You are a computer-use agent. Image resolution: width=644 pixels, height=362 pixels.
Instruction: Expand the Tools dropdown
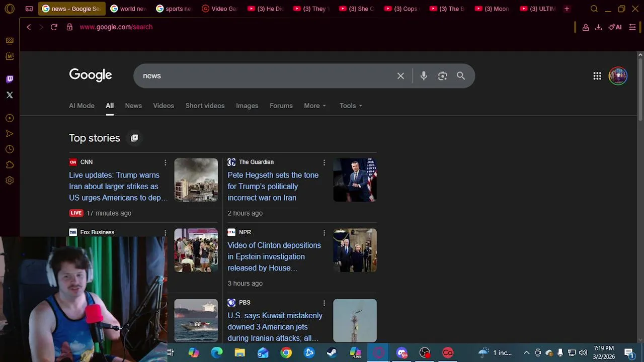click(351, 106)
